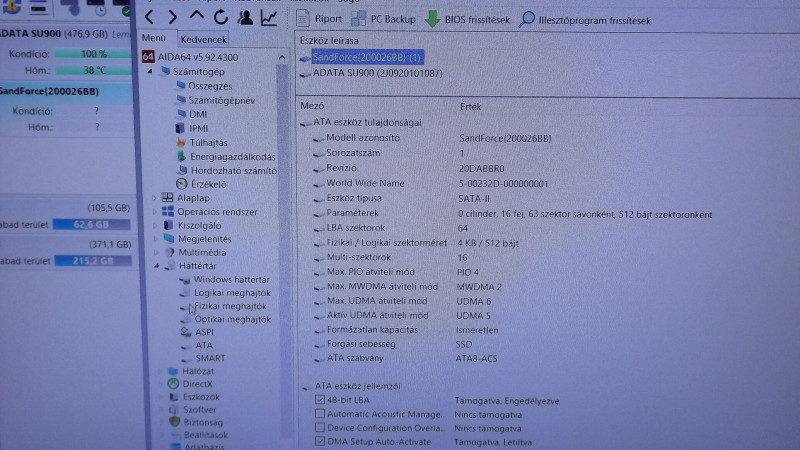This screenshot has height=450, width=800.
Task: Open the Riport report generator
Action: click(x=319, y=19)
